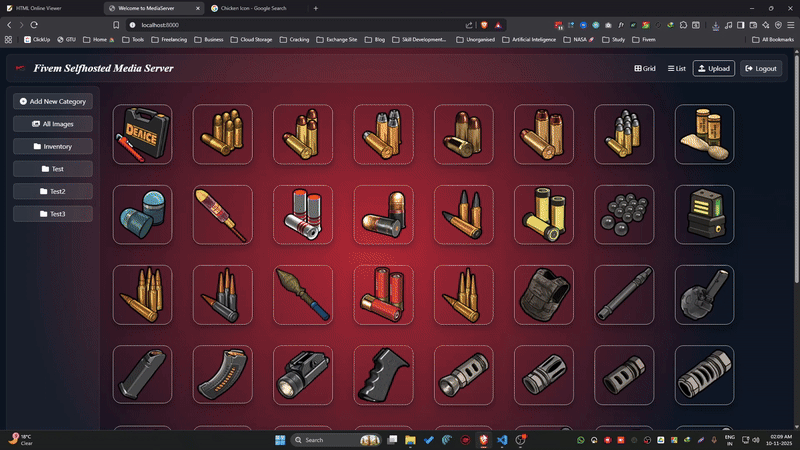Reload the current page

coord(34,25)
